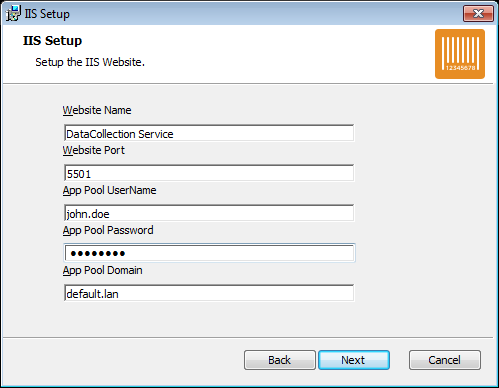Click the IIS Setup title bar text
The width and height of the screenshot is (499, 388).
coord(47,14)
